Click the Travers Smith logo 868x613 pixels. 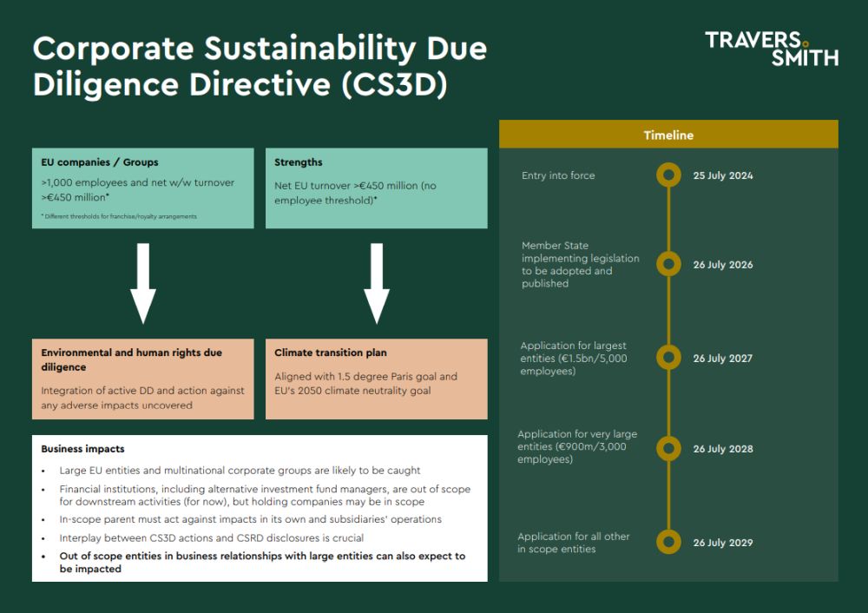(771, 49)
